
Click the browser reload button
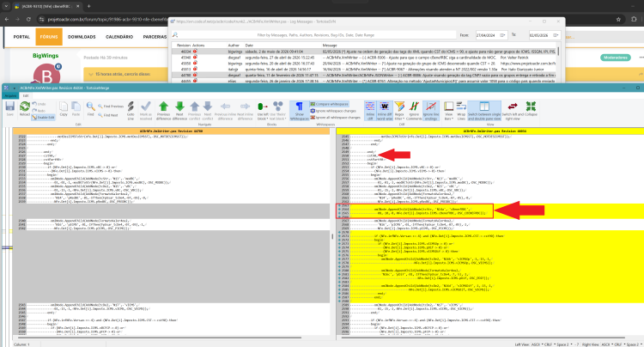[28, 19]
